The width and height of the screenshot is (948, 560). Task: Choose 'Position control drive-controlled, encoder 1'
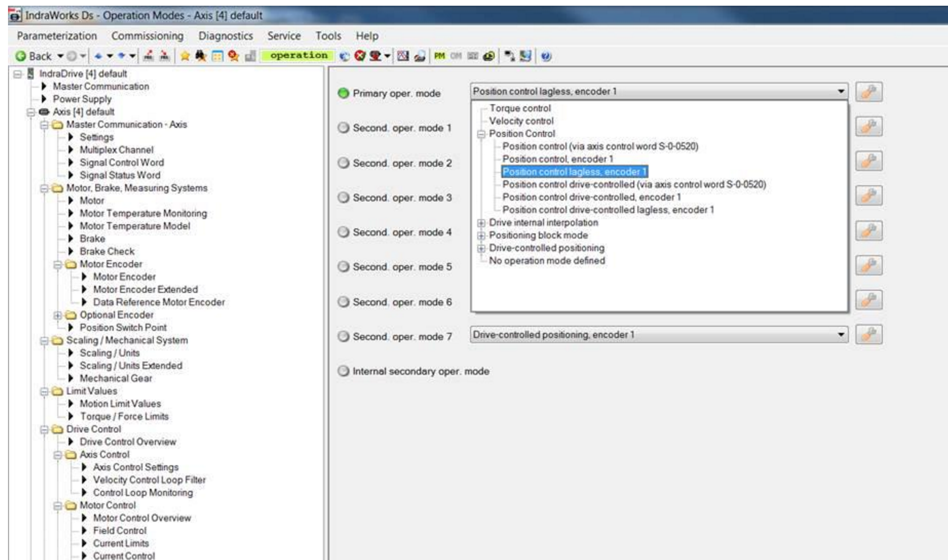592,197
